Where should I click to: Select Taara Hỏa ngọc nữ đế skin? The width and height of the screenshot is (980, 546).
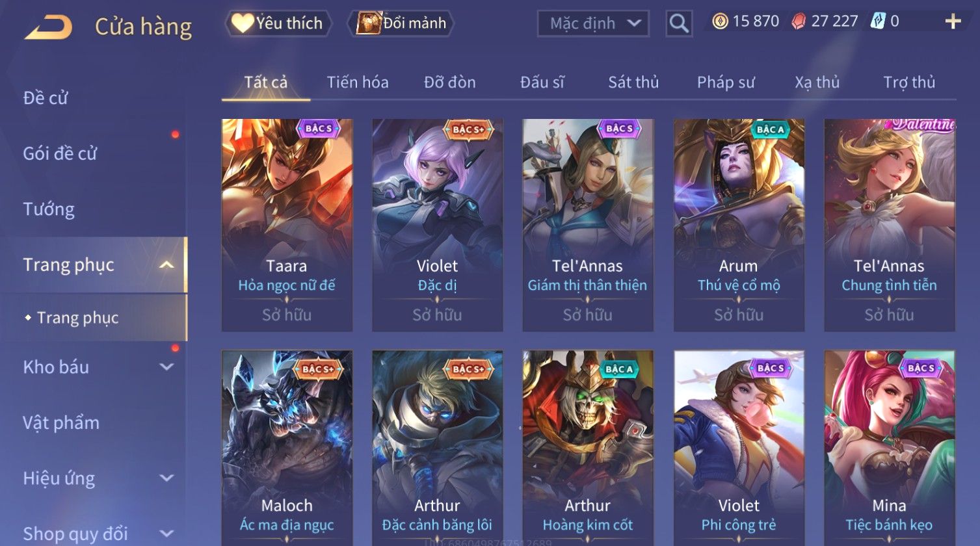(287, 225)
